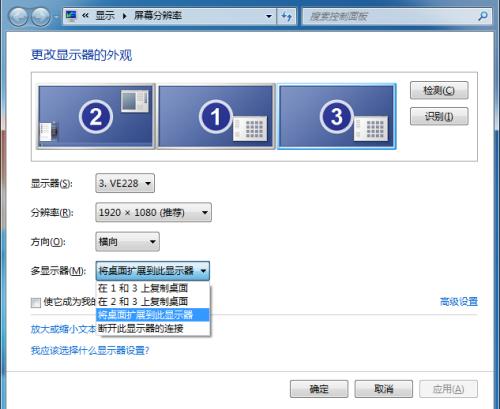The image size is (500, 409).
Task: Choose 断开此显示器的连接 option
Action: [153, 328]
